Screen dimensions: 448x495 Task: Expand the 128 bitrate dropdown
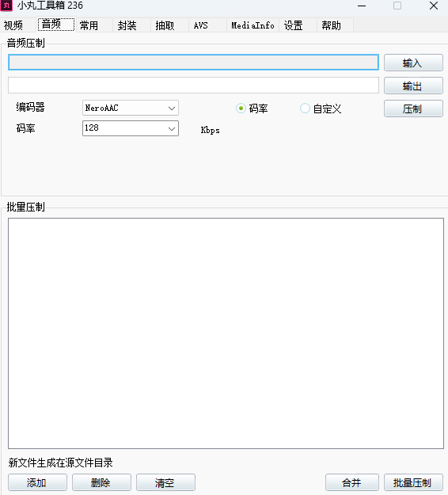point(131,128)
